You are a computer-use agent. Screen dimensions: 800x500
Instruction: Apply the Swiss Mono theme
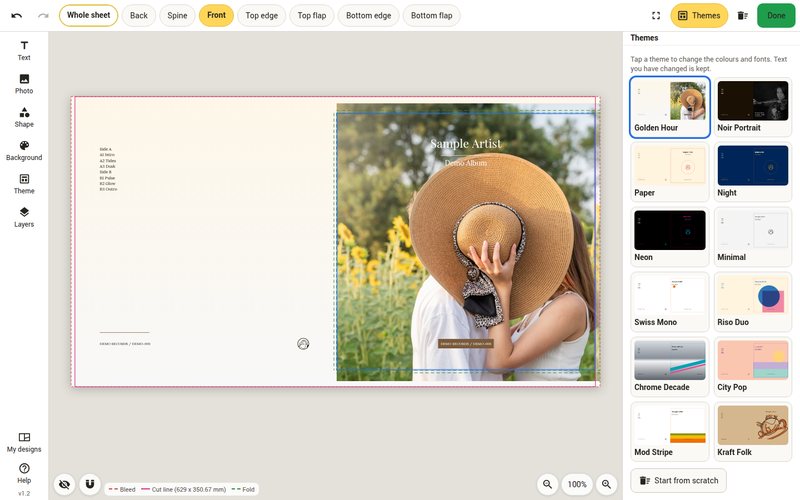coord(669,302)
